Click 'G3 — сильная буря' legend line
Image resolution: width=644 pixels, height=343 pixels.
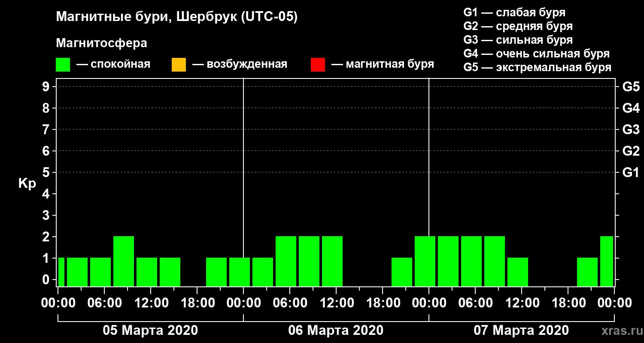tap(518, 40)
